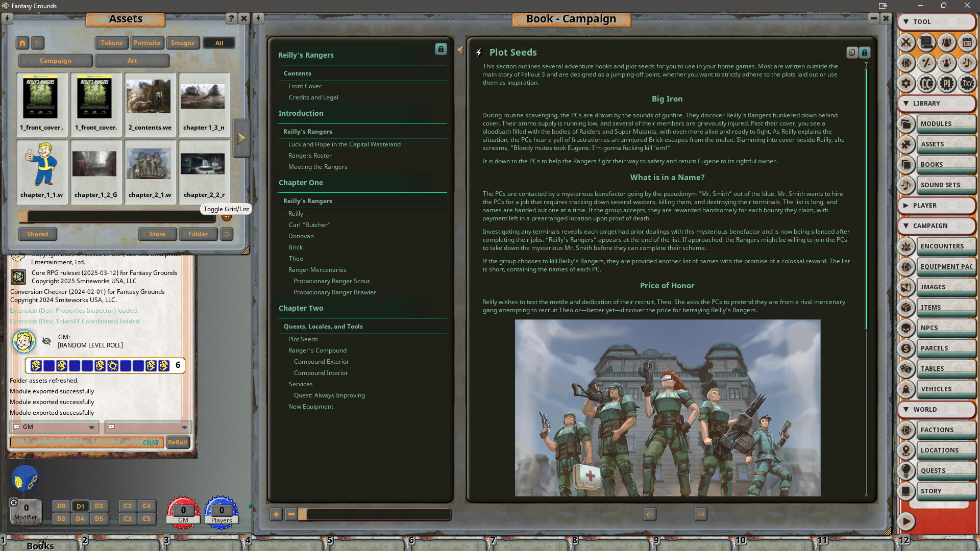Unlock the Reilly's Rangers index panel
Screen dimensions: 980x551
point(440,49)
